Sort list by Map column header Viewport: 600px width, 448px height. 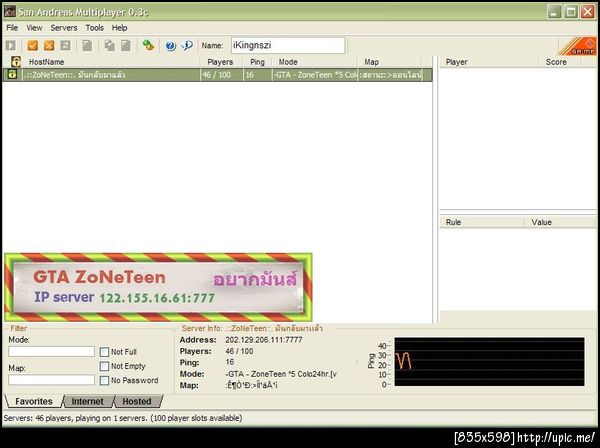pyautogui.click(x=390, y=62)
